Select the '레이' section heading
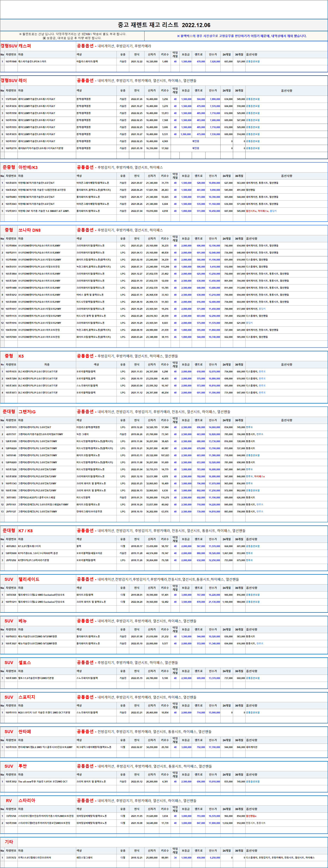The width and height of the screenshot is (328, 868). point(22,80)
